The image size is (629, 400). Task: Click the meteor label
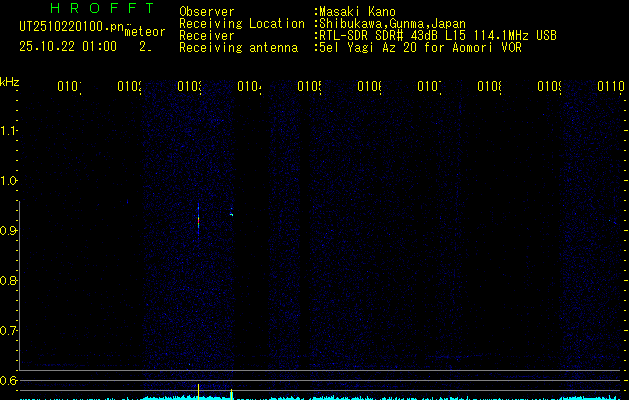(x=145, y=32)
